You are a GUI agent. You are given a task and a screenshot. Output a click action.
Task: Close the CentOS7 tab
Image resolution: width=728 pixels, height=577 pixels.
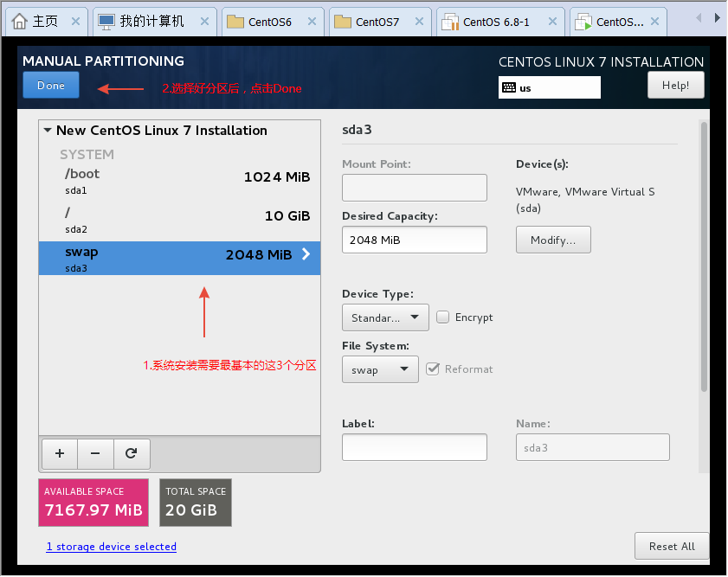(x=419, y=22)
